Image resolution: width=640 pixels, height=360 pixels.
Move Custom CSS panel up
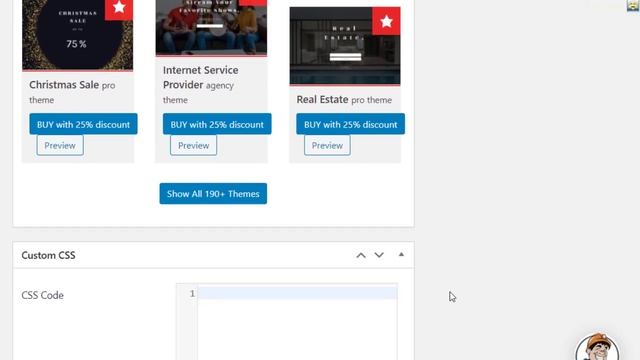[361, 256]
